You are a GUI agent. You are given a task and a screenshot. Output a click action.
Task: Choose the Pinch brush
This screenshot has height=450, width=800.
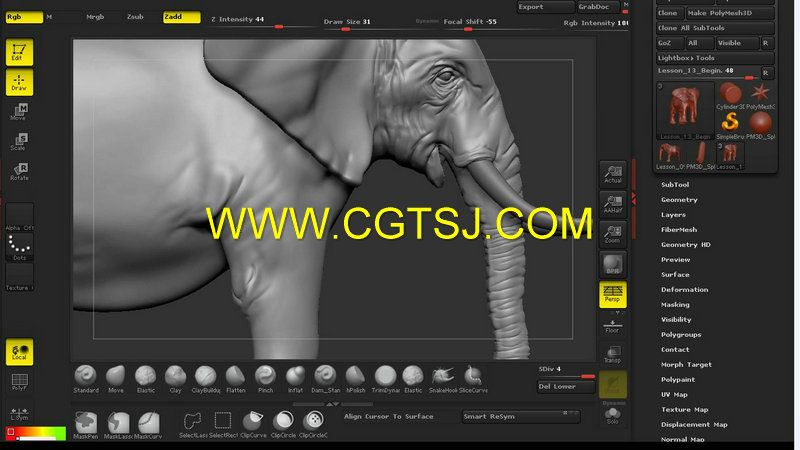coord(265,380)
